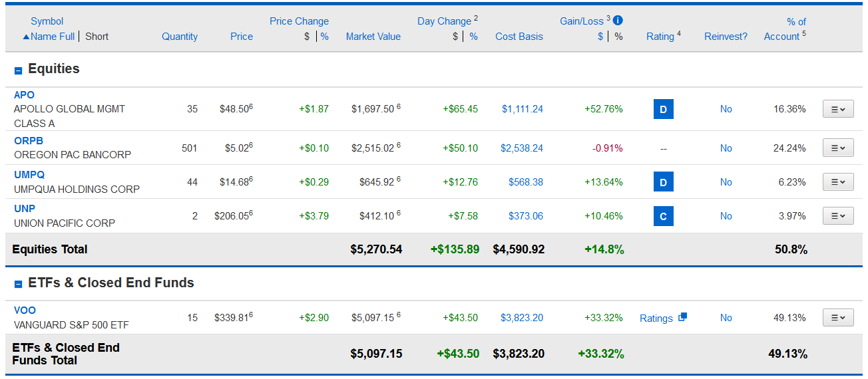The height and width of the screenshot is (379, 868).
Task: Click the C rating badge for UNP
Action: click(x=663, y=216)
